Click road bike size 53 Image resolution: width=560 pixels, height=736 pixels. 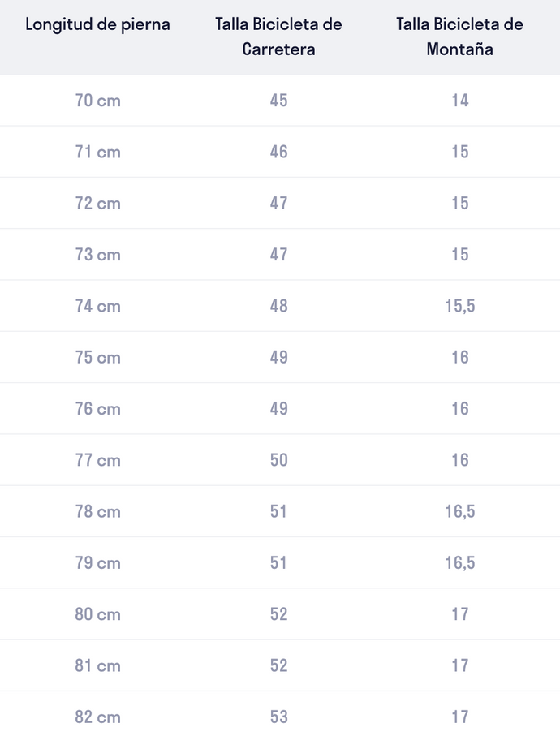coord(278,717)
